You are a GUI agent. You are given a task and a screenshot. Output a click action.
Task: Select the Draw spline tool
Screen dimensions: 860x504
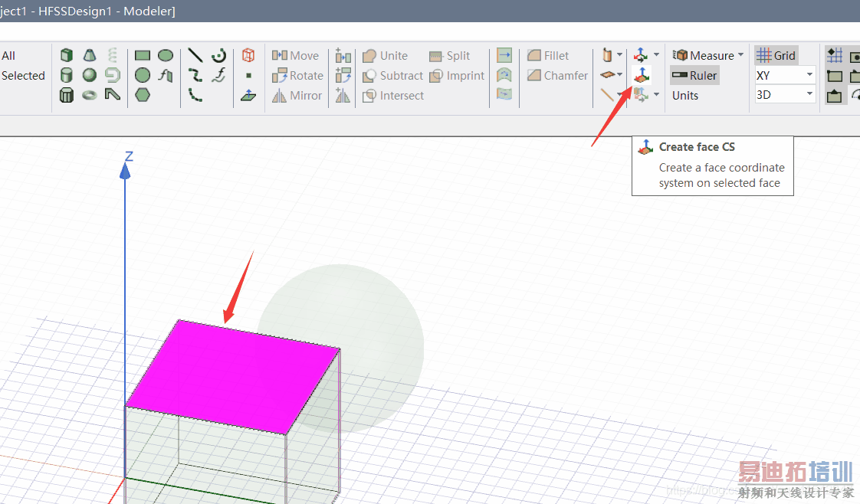[195, 75]
